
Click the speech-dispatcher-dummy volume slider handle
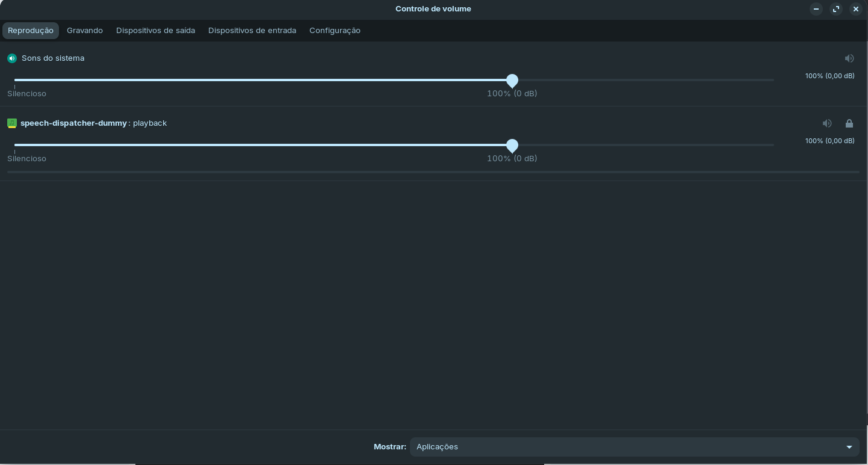point(512,146)
